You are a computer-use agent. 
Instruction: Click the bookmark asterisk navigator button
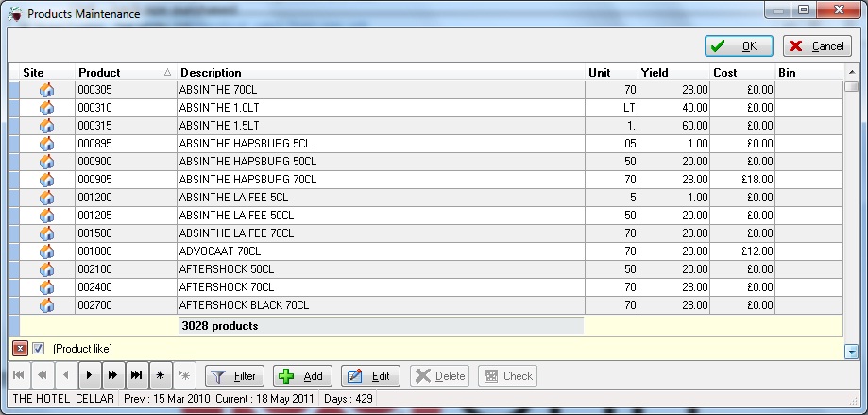click(x=161, y=375)
